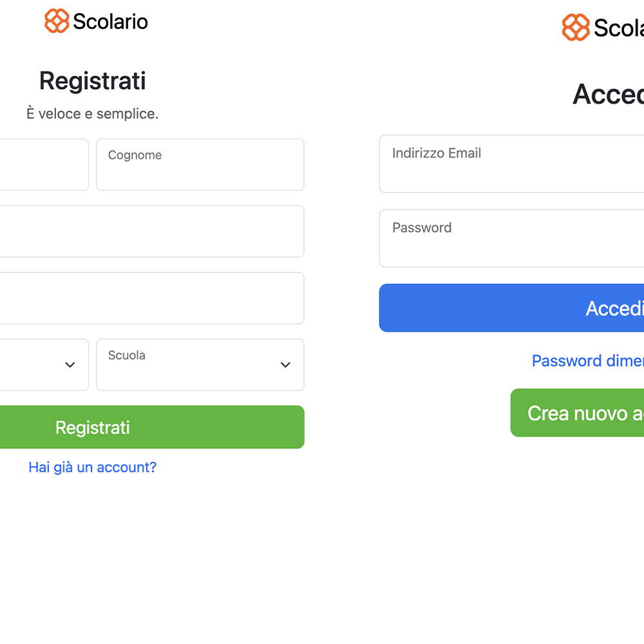Click the È veloce e semplice subtitle
Screen dimensions: 644x644
coord(92,113)
